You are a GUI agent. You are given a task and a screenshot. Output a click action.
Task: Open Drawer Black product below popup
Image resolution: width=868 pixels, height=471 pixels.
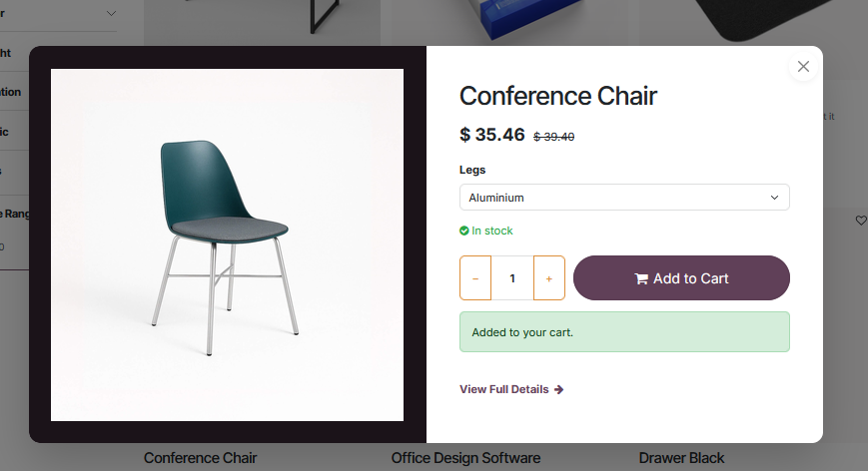coord(681,458)
